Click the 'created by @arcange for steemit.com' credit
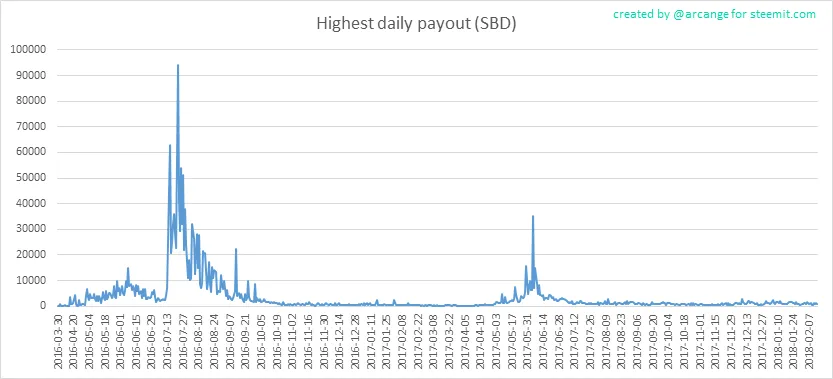The width and height of the screenshot is (833, 379). click(x=715, y=14)
